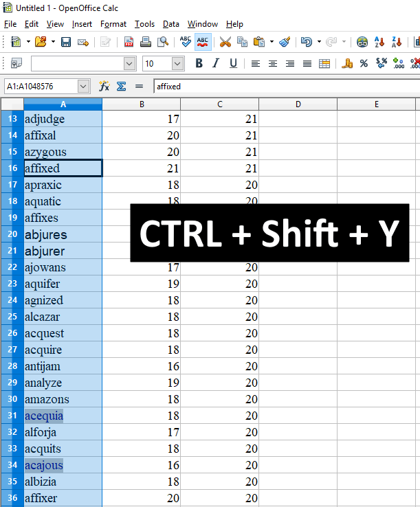The width and height of the screenshot is (420, 507).
Task: Expand the Redo history dropdown
Action: (x=344, y=42)
